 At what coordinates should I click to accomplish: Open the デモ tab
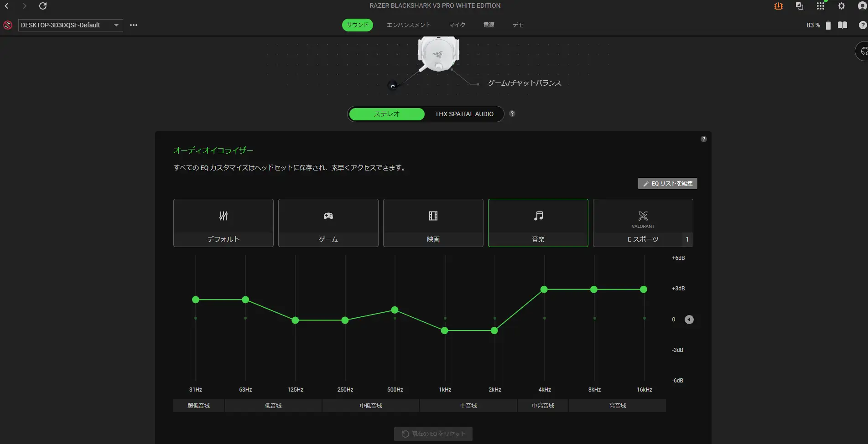pyautogui.click(x=518, y=25)
